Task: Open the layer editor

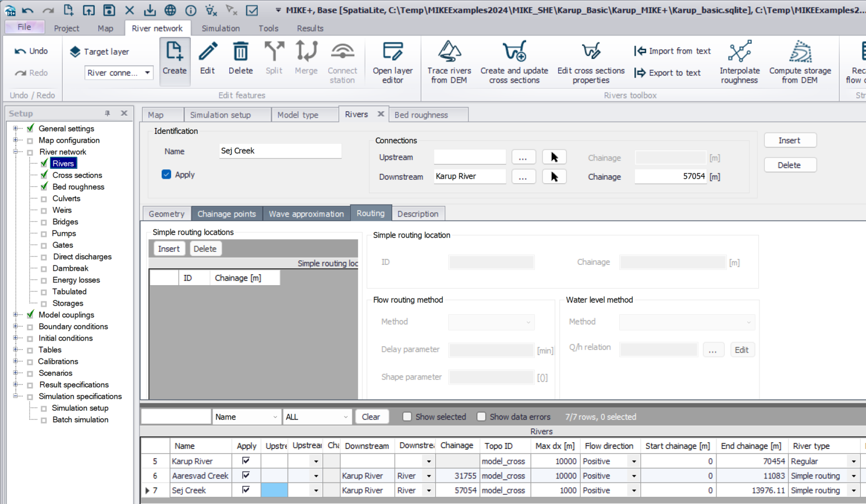Action: pos(392,62)
